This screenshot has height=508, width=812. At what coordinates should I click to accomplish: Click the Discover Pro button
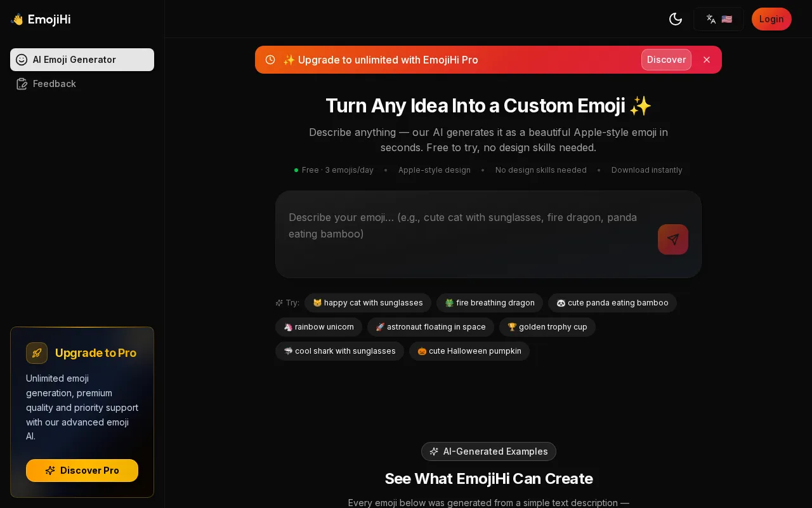pos(82,471)
